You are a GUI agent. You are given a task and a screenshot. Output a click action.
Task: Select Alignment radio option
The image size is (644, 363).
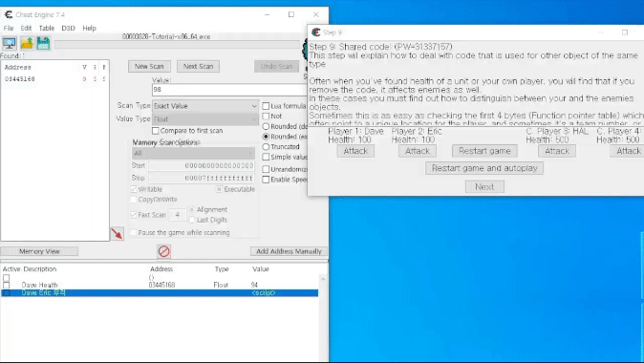(192, 210)
